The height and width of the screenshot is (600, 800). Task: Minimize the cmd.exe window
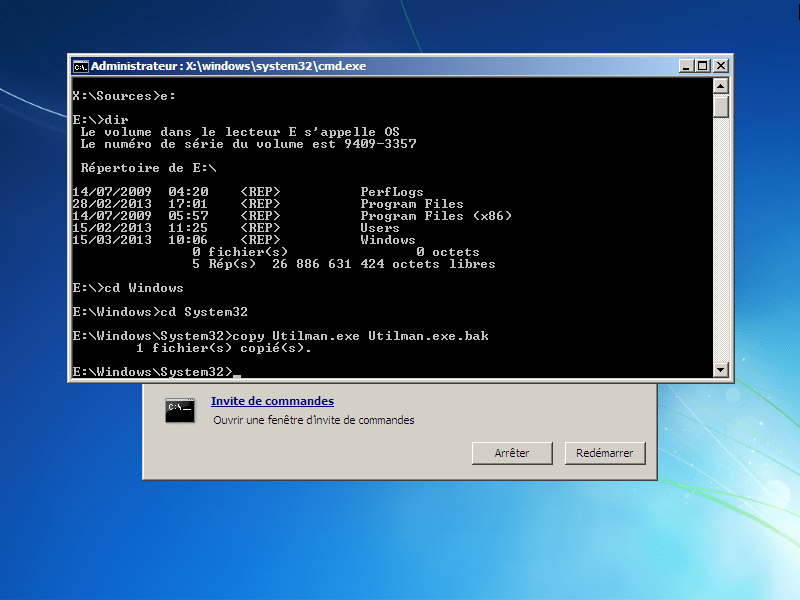pyautogui.click(x=686, y=66)
